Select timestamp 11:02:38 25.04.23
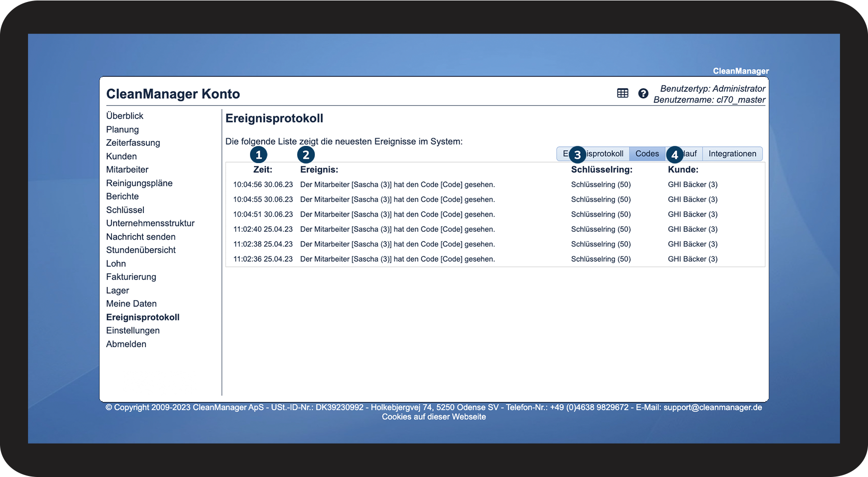Viewport: 868px width, 477px height. 263,244
